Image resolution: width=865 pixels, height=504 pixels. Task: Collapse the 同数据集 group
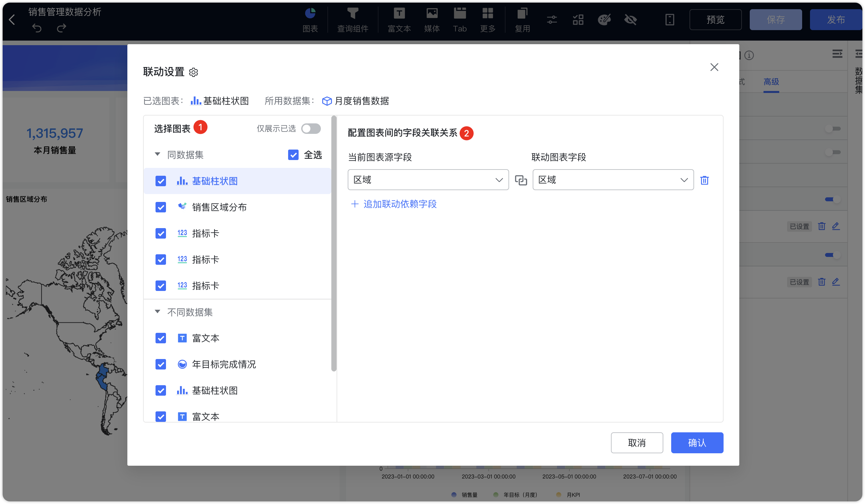157,154
